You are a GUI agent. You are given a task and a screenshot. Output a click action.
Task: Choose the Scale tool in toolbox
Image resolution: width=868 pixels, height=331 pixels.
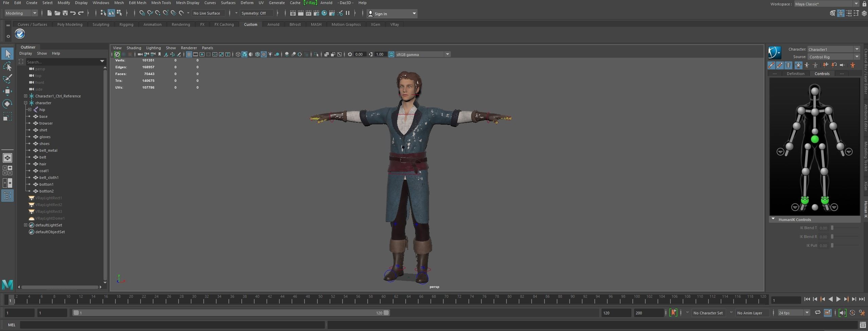tap(7, 116)
